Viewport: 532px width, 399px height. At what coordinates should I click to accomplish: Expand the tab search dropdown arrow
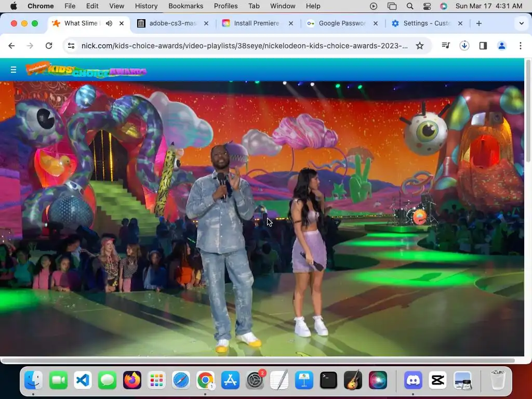click(522, 23)
